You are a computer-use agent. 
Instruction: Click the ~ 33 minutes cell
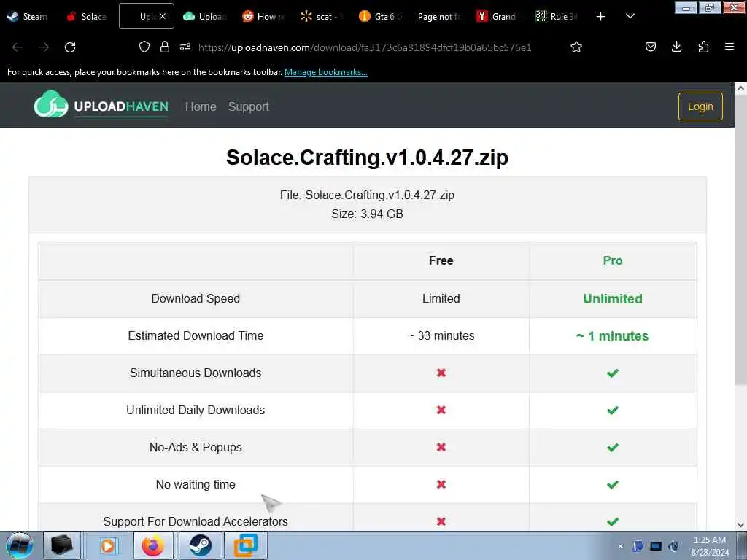(441, 335)
